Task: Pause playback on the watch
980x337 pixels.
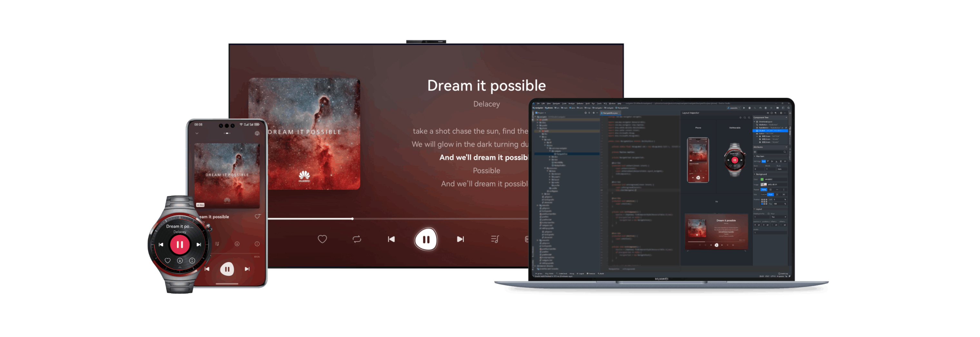Action: point(180,244)
